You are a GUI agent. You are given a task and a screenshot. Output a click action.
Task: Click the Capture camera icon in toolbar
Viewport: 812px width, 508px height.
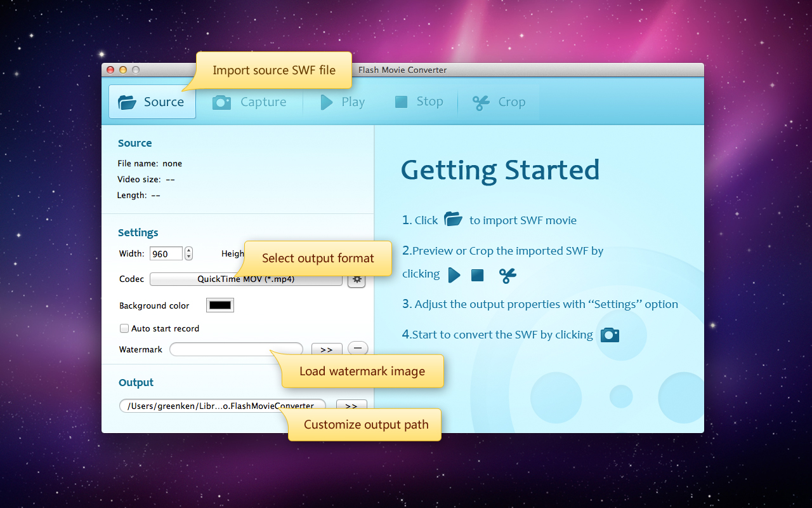click(221, 102)
